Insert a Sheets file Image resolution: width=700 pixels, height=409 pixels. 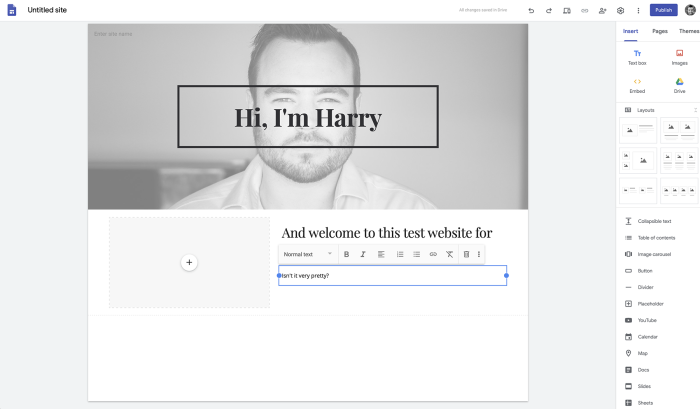[x=645, y=403]
